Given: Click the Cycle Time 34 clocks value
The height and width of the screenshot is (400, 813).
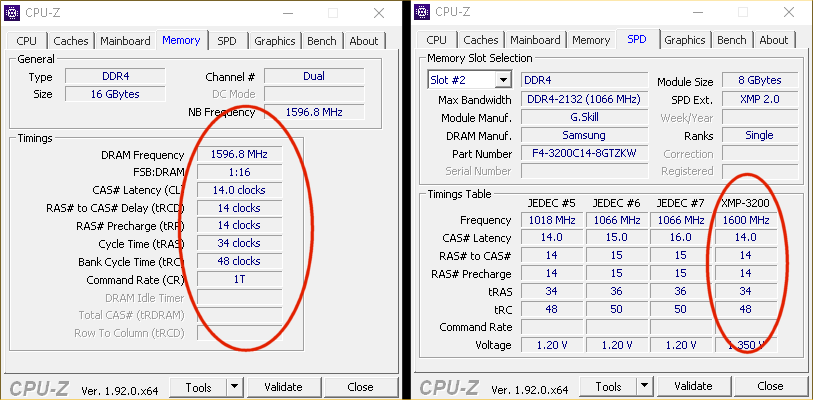Looking at the screenshot, I should pyautogui.click(x=240, y=243).
